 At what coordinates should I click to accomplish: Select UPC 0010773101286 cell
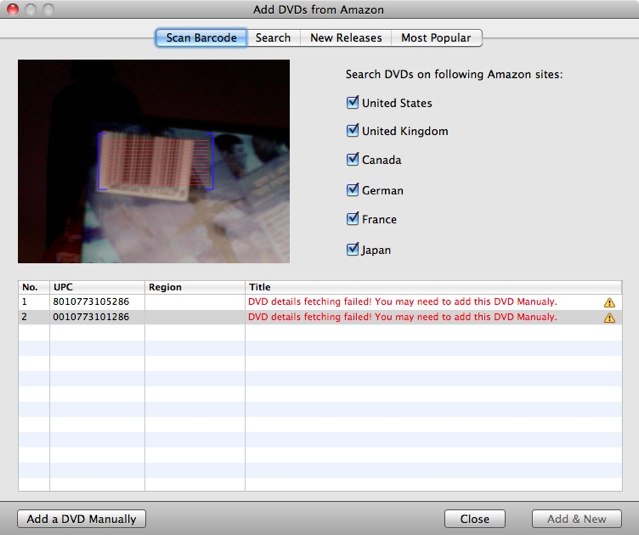[97, 317]
